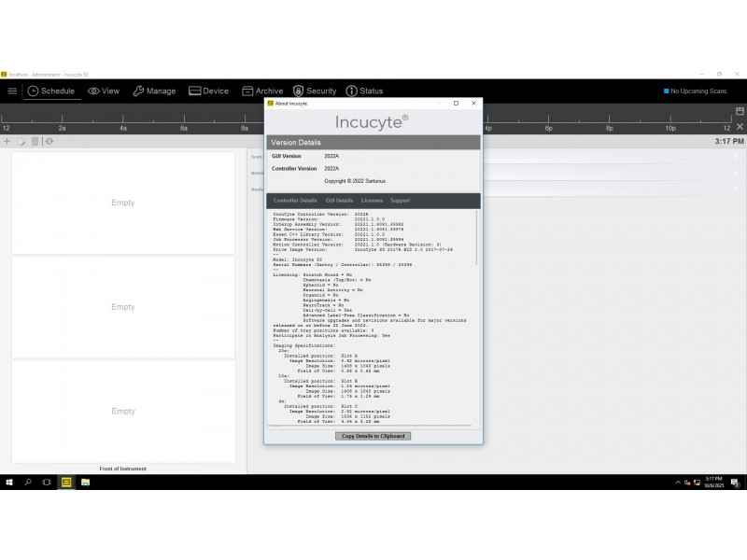Click the Incucyte taskbar app icon
Viewport: 747px width, 560px height.
[66, 483]
